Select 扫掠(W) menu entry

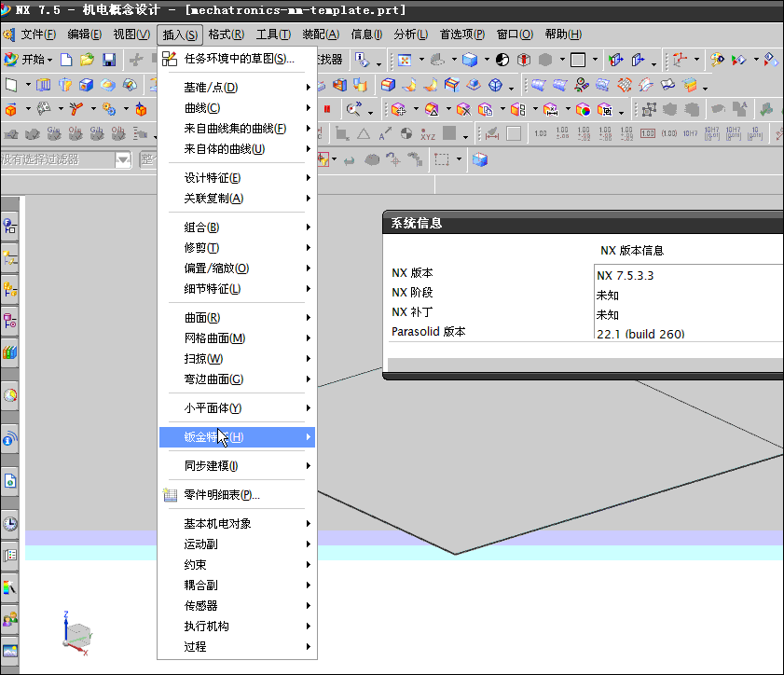coord(237,359)
